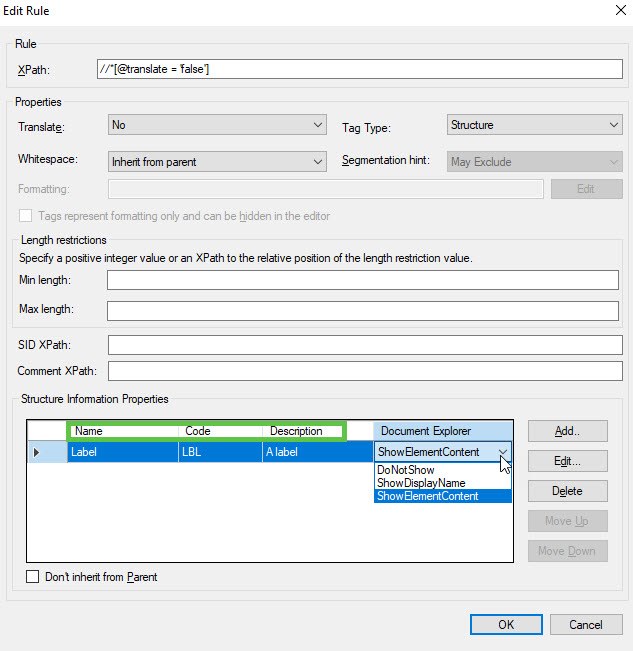Choose highlighted ShowElementContent list option
Viewport: 633px width, 651px height.
click(442, 496)
